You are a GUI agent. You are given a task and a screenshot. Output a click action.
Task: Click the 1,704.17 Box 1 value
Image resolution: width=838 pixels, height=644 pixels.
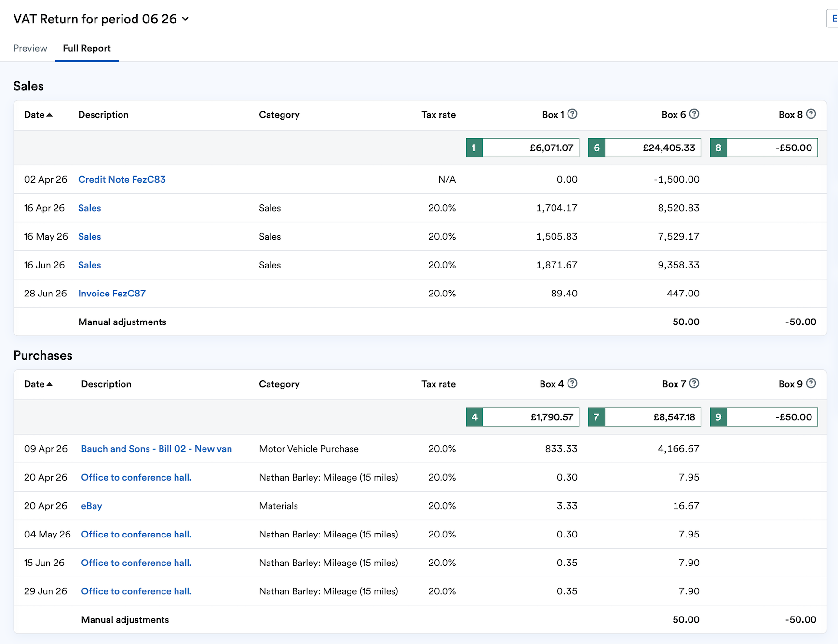(x=557, y=208)
